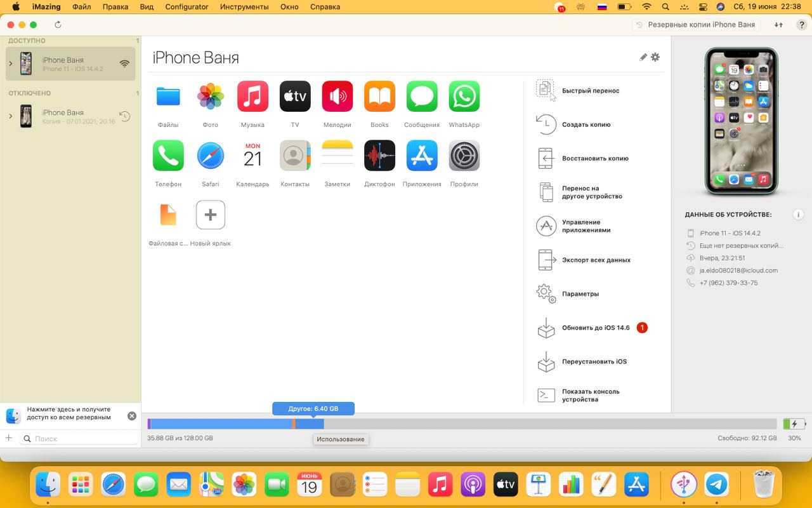Open the Safari data section
Image resolution: width=812 pixels, height=508 pixels.
[x=211, y=156]
